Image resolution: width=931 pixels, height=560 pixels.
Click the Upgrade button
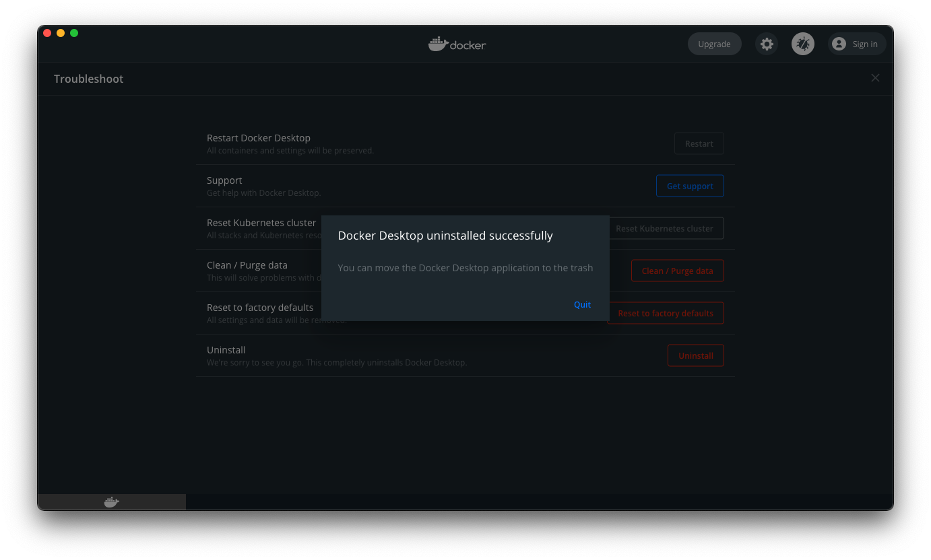pyautogui.click(x=714, y=44)
